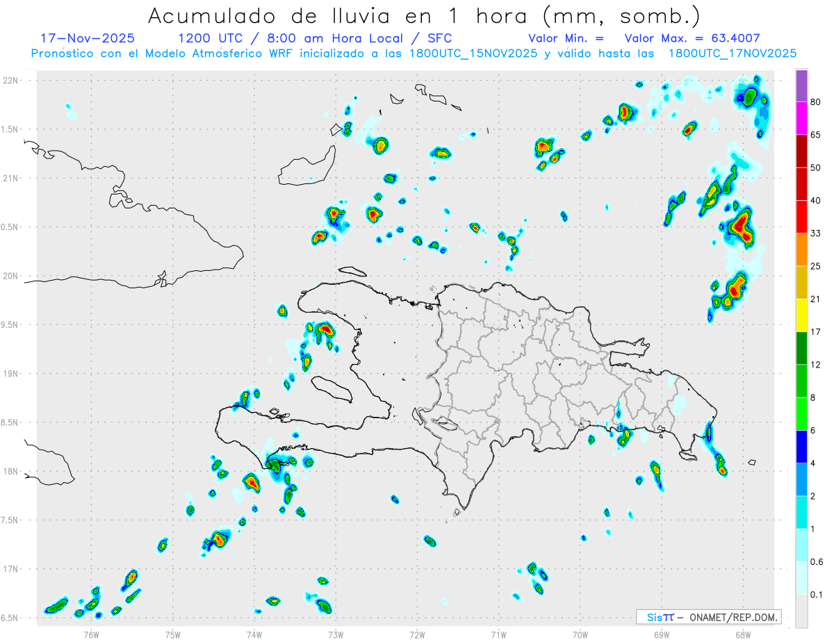Image resolution: width=834 pixels, height=644 pixels.
Task: Select the dark blue swatch between 4 and 6
Action: pos(801,446)
